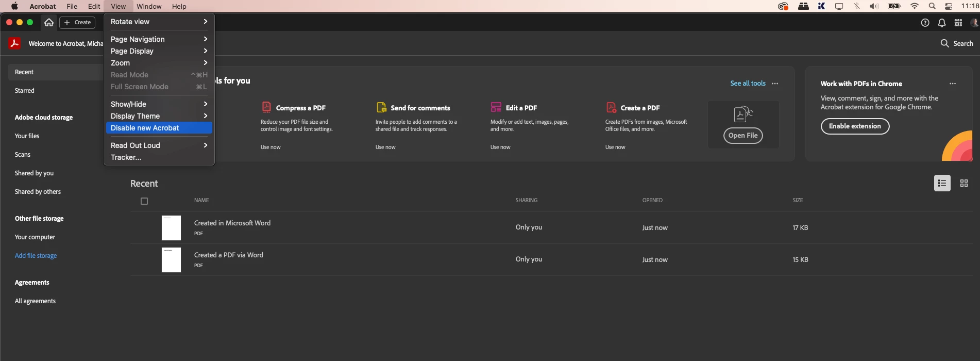Open the Window menu
This screenshot has width=980, height=361.
click(x=149, y=6)
